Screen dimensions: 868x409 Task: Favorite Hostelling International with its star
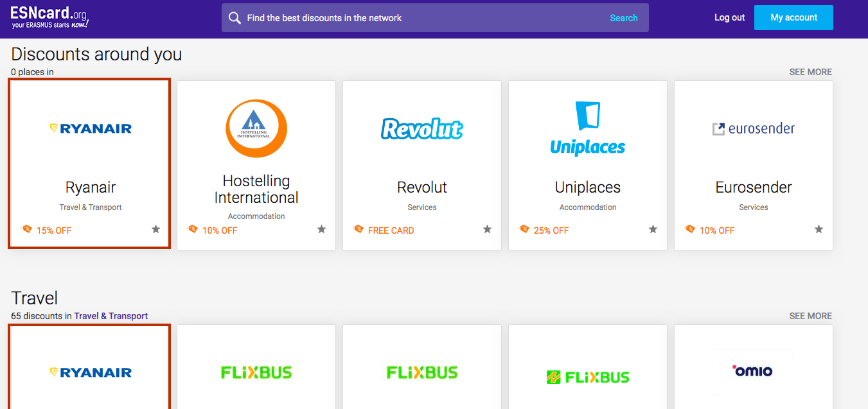coord(321,229)
